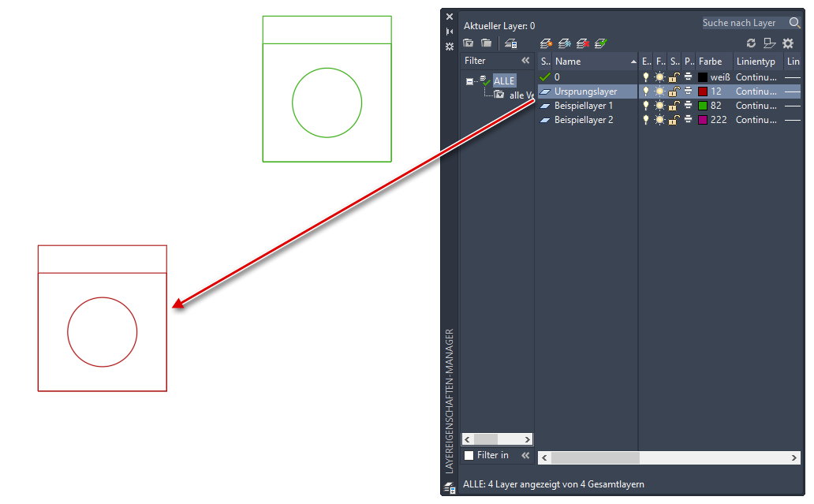This screenshot has height=504, width=814.
Task: Refresh the layer list
Action: 749,43
